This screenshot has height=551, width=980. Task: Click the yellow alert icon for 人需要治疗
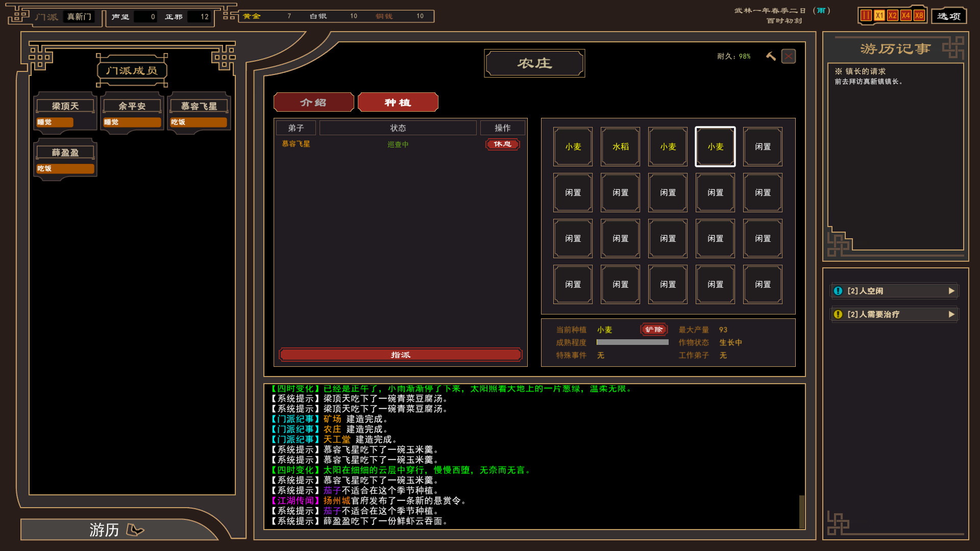coord(838,314)
